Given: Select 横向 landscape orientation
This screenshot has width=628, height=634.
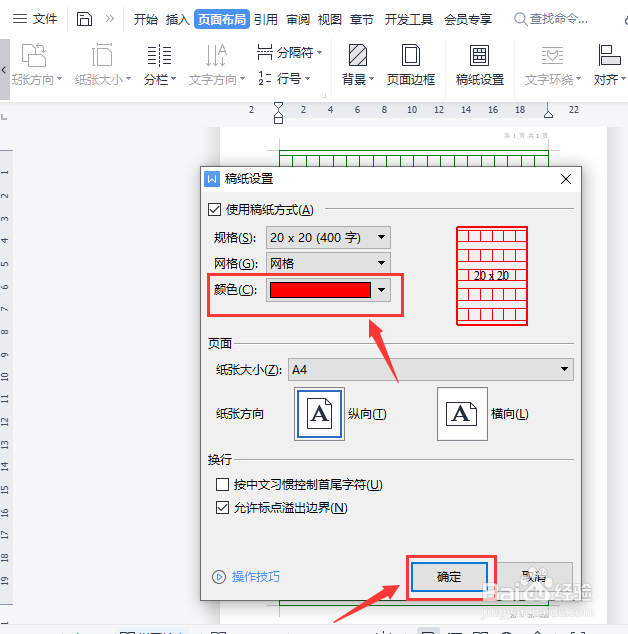Looking at the screenshot, I should click(x=462, y=414).
